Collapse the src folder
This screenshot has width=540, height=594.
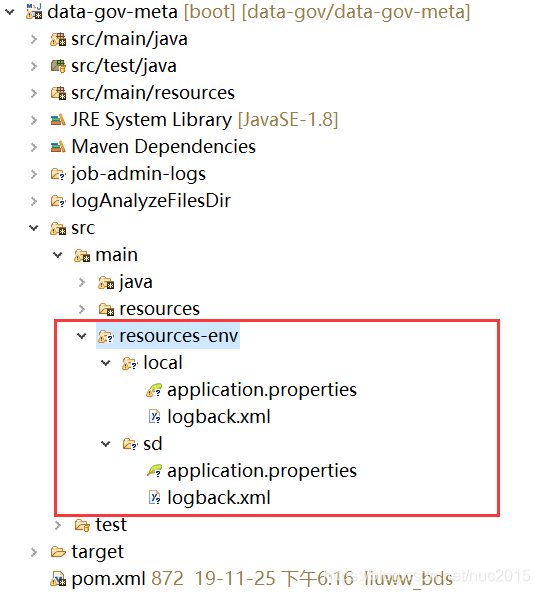tap(34, 228)
